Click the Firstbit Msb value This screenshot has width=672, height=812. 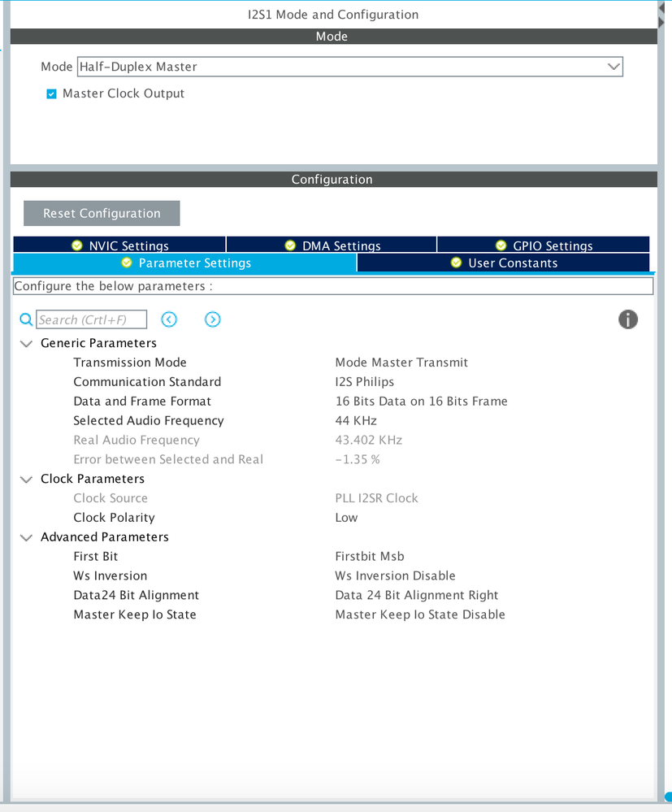[x=370, y=557]
